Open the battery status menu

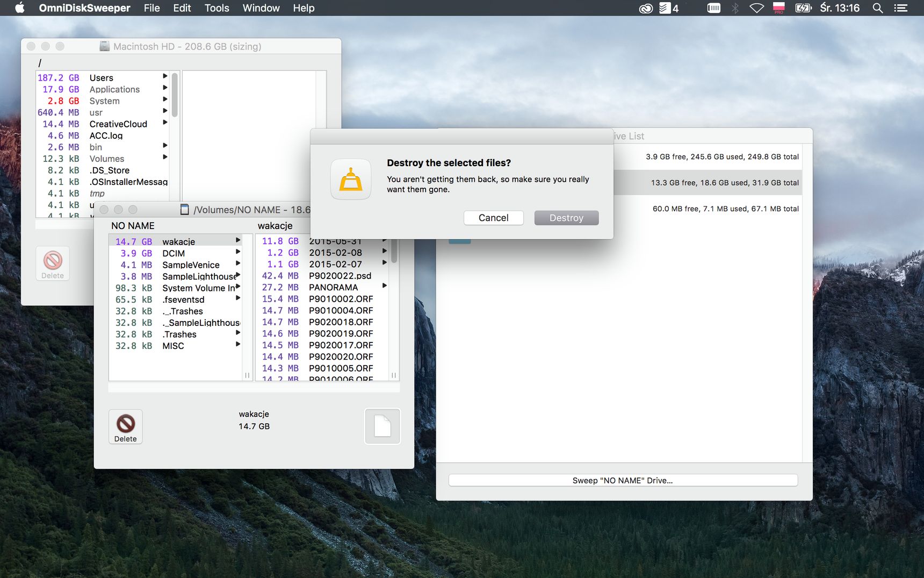[803, 8]
